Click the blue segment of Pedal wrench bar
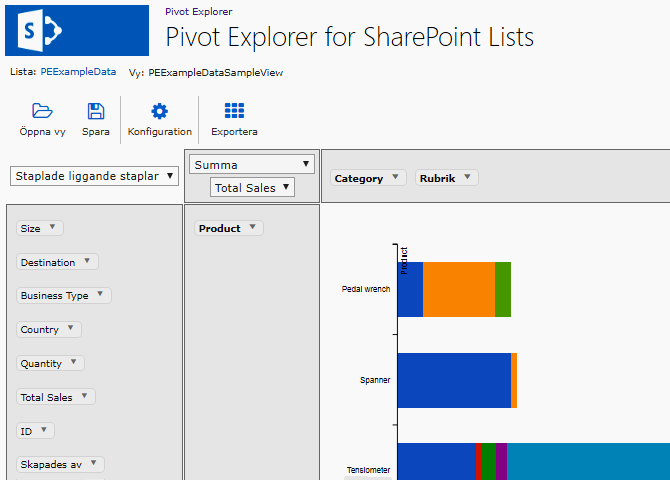The height and width of the screenshot is (480, 670). (x=410, y=289)
